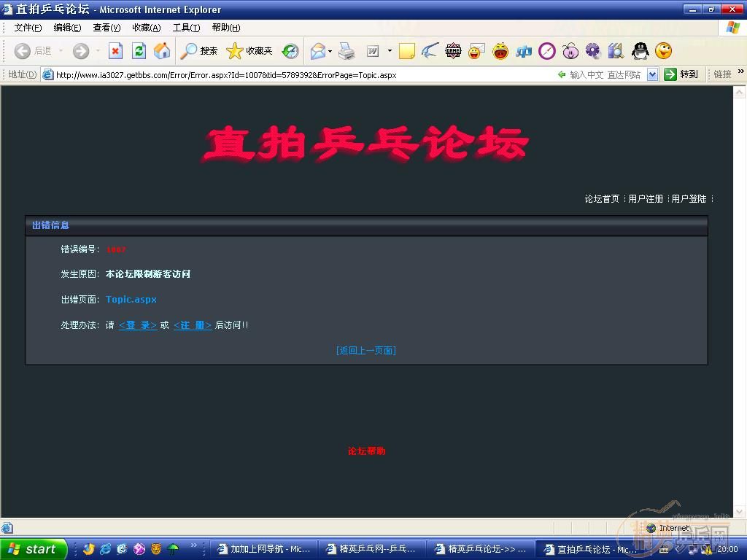
Task: Click the purple gear icon in the toolbar
Action: [x=593, y=51]
